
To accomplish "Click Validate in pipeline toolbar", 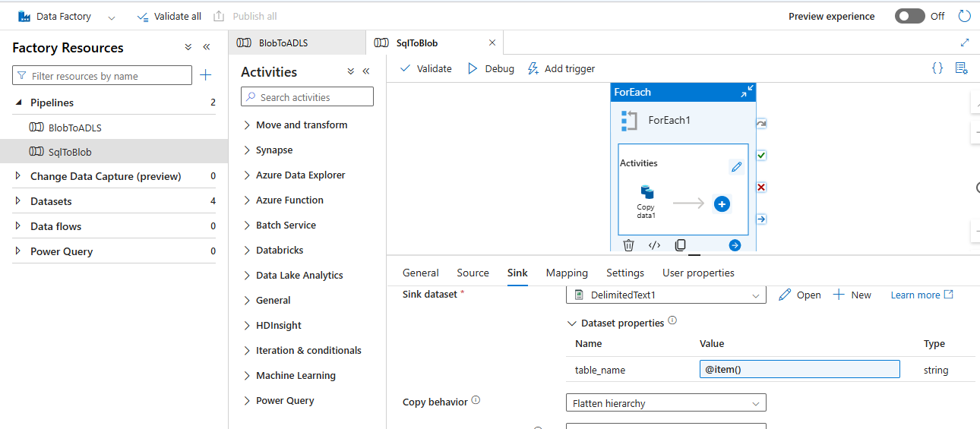I will coord(425,68).
